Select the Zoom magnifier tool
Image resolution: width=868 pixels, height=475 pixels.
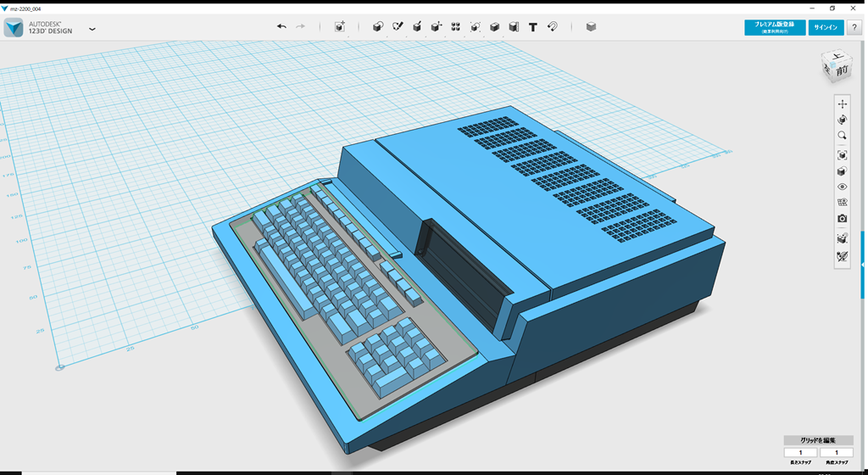[x=842, y=136]
